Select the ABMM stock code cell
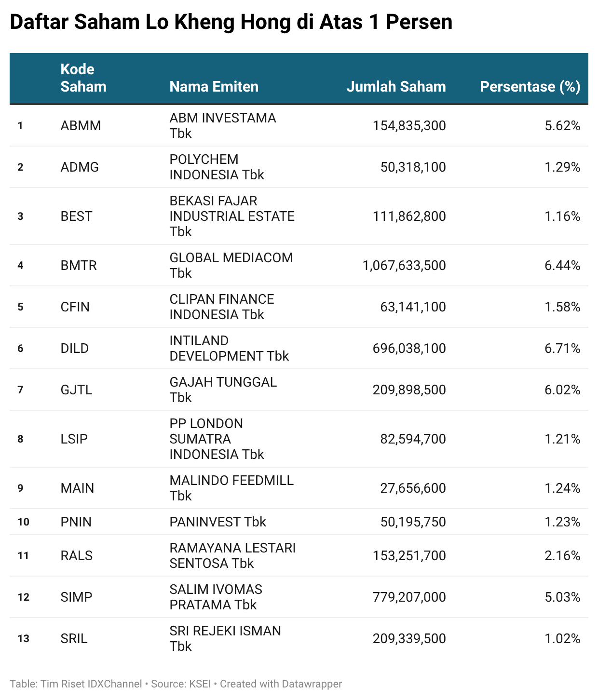The width and height of the screenshot is (598, 700). [81, 126]
